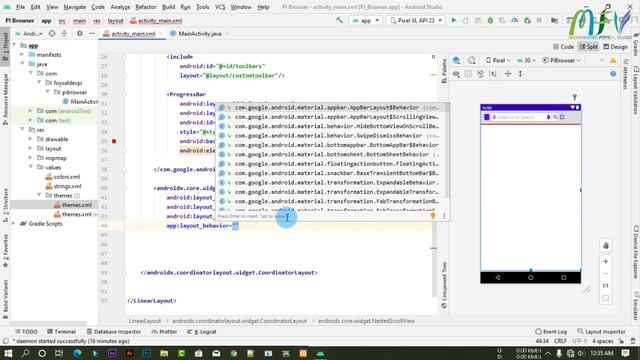Image resolution: width=640 pixels, height=360 pixels.
Task: Click the autocomplete popup scrollbar
Action: tap(448, 151)
